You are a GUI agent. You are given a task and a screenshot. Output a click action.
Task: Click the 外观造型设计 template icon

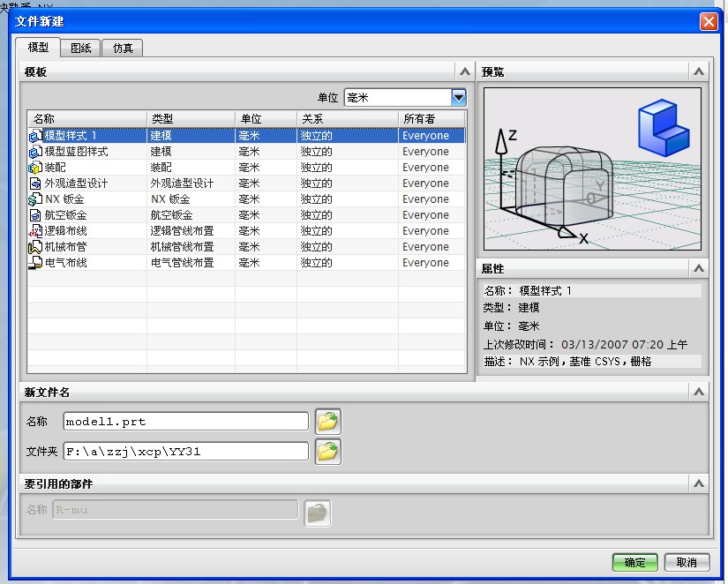pyautogui.click(x=35, y=183)
